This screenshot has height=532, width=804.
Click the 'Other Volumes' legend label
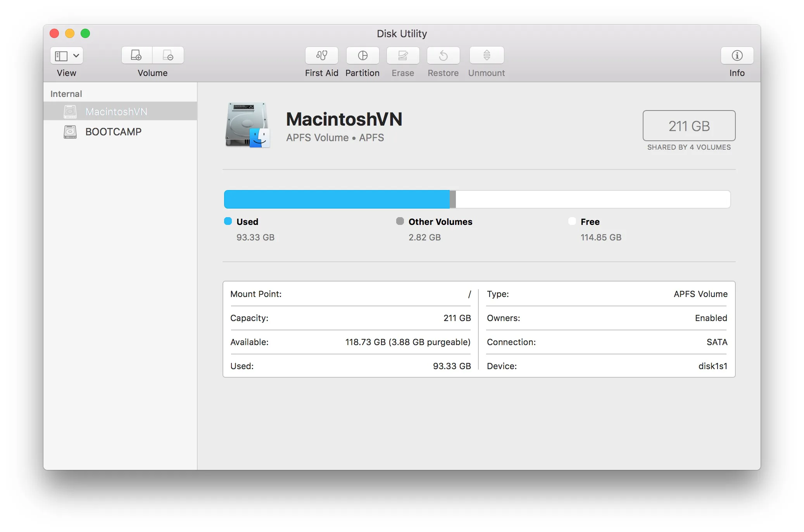(440, 222)
